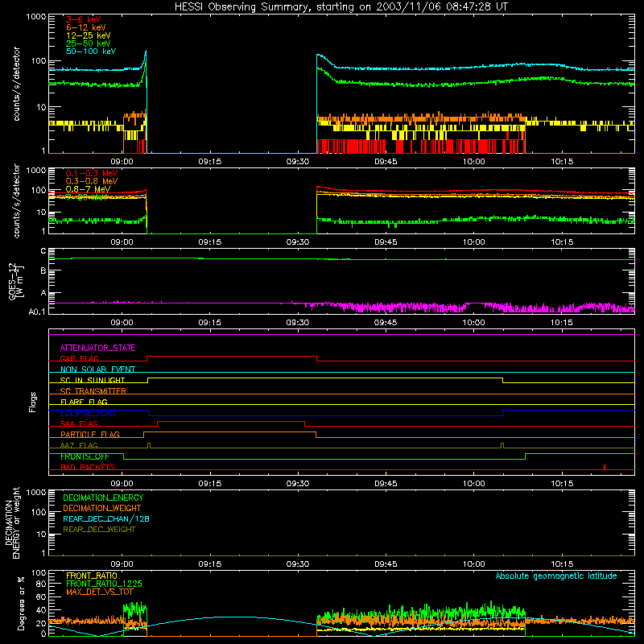Click the 09:15 tick of the top panel
644x644 pixels.
pos(210,162)
